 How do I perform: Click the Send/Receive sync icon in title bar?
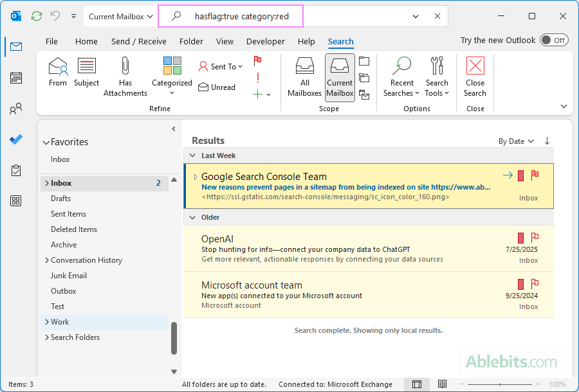(x=37, y=16)
